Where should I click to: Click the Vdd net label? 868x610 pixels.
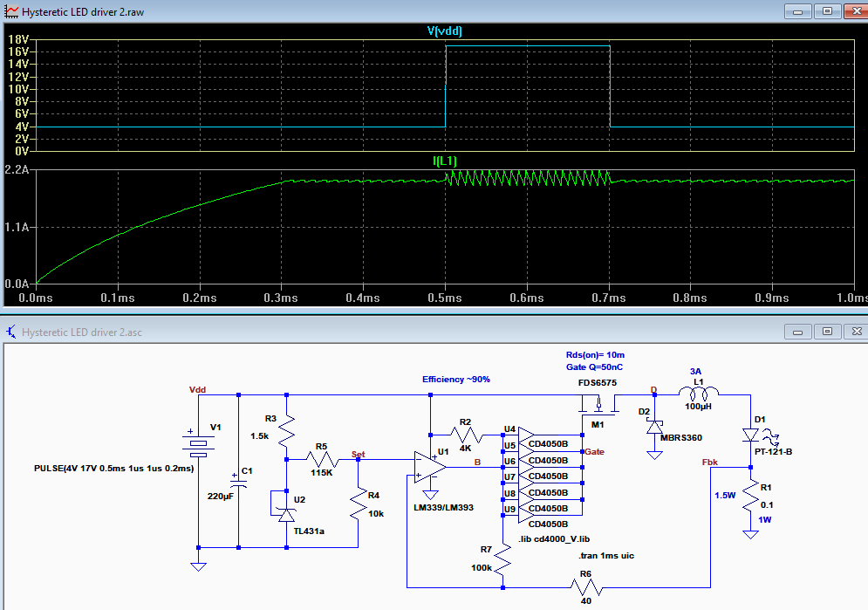[197, 389]
